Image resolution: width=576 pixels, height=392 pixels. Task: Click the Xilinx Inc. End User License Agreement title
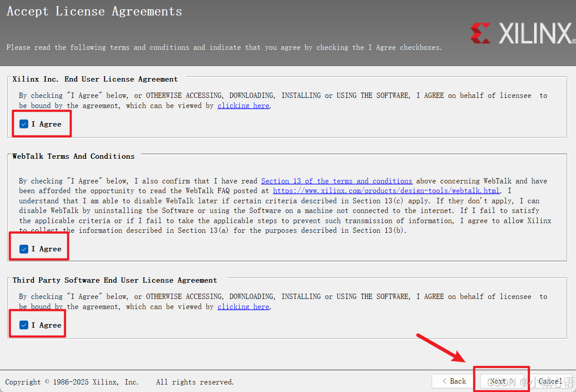95,79
